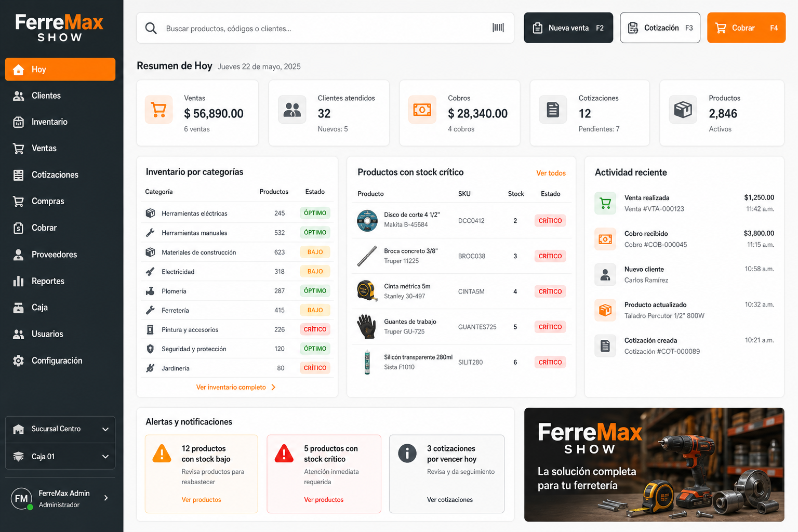Click Ver productos under stock bajo alert
Viewport: 798px width, 532px height.
pyautogui.click(x=201, y=500)
